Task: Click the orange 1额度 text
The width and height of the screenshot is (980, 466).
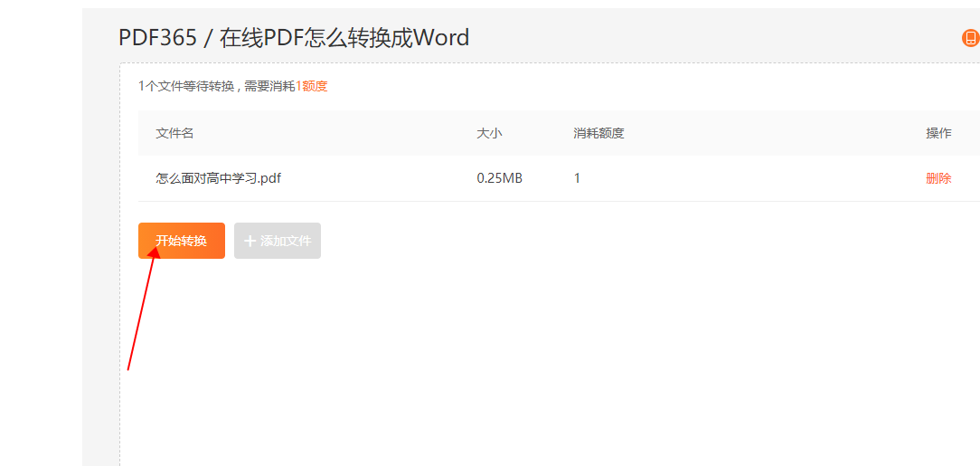Action: coord(311,86)
